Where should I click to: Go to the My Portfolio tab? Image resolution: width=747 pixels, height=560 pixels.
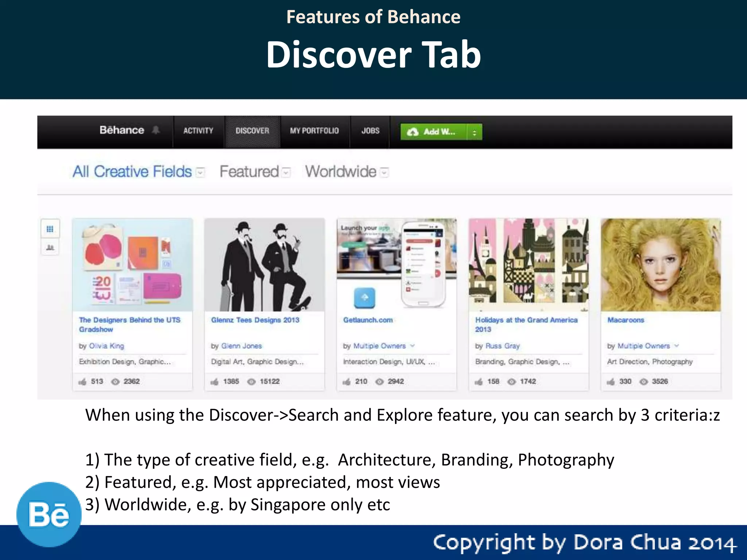coord(314,131)
